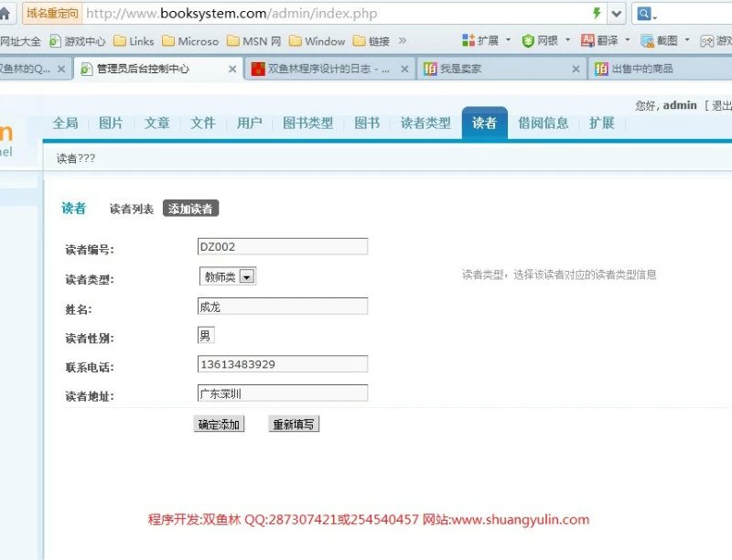Click the 读者编号 field with DZ002
This screenshot has width=732, height=560.
283,247
